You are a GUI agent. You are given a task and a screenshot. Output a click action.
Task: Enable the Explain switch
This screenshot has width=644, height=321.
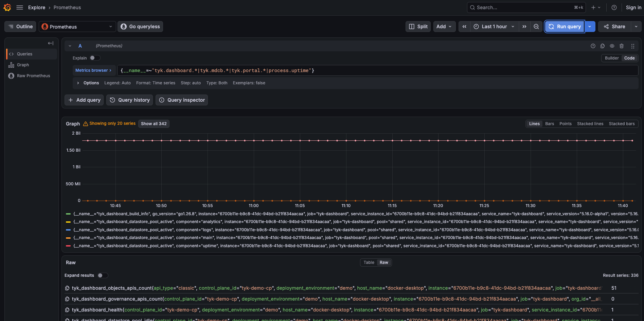pos(95,58)
